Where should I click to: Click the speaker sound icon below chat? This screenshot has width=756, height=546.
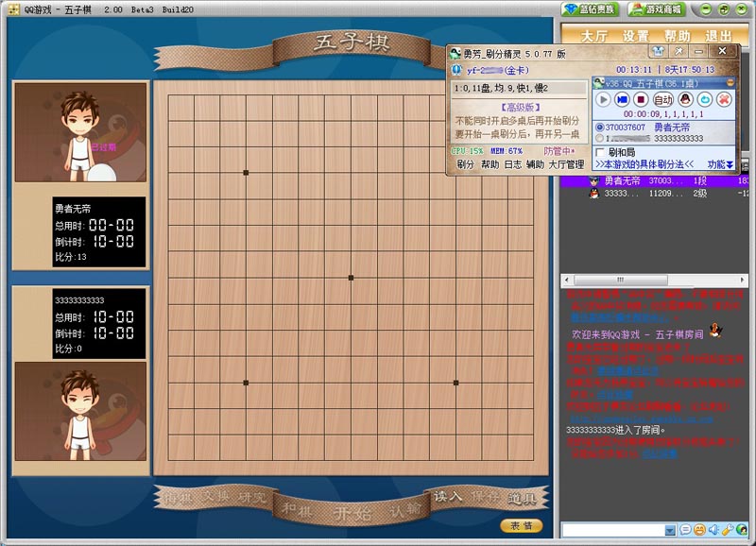(713, 530)
